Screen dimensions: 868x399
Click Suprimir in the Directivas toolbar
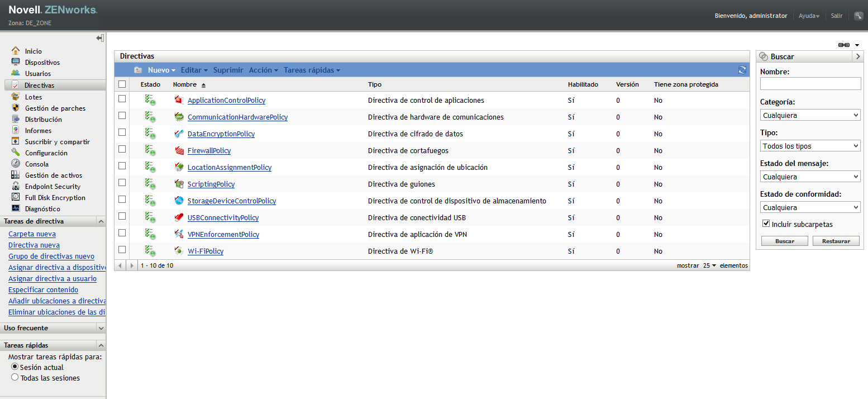228,70
